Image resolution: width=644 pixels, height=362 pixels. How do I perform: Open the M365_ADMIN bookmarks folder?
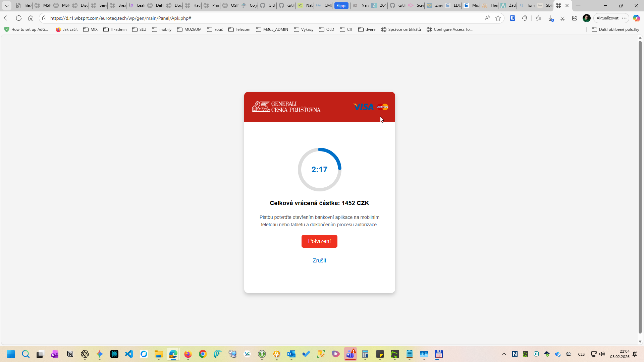pyautogui.click(x=272, y=29)
